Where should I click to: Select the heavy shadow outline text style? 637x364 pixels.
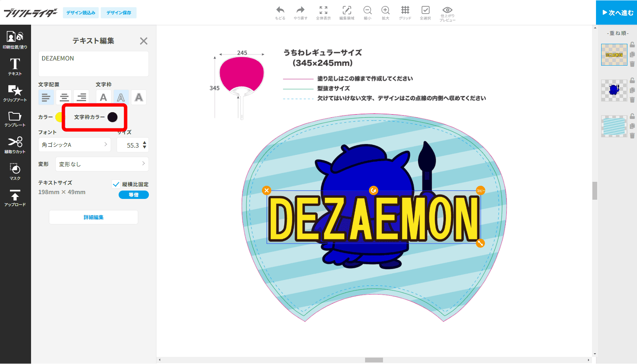pyautogui.click(x=139, y=97)
